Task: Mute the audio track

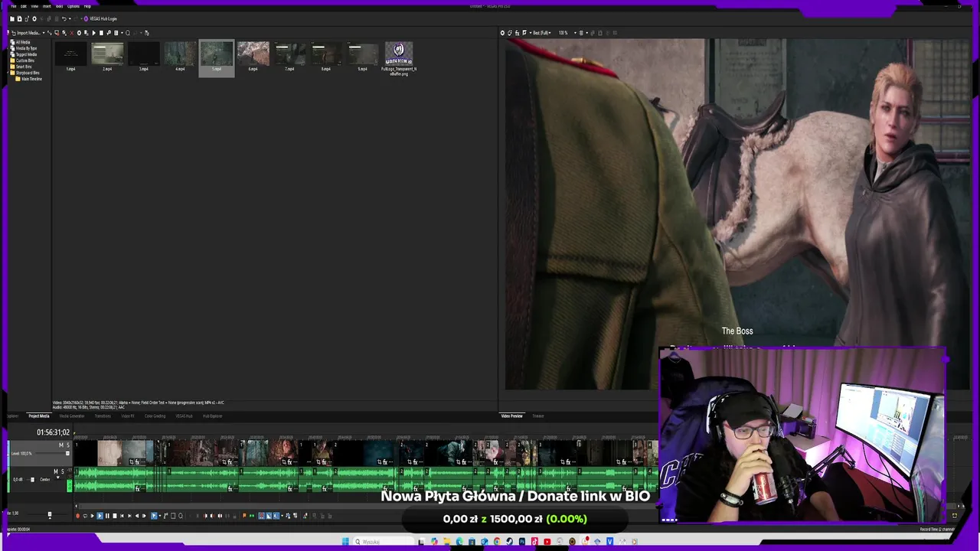Action: 56,471
